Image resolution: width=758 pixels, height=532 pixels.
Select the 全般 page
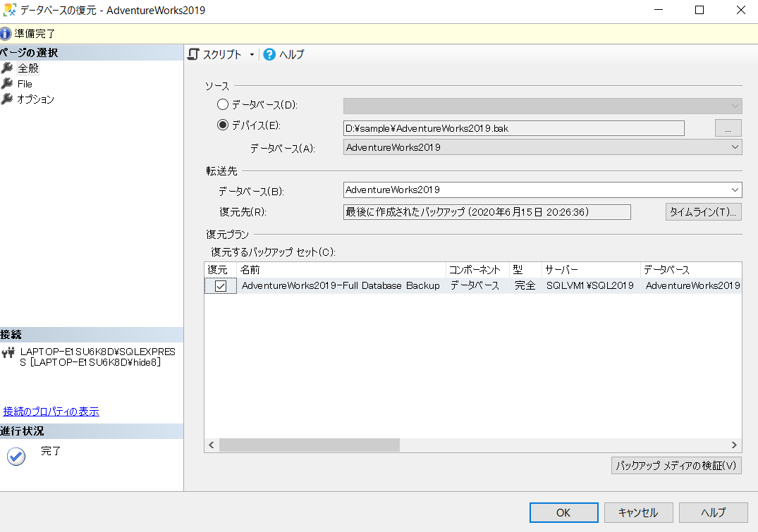point(28,68)
